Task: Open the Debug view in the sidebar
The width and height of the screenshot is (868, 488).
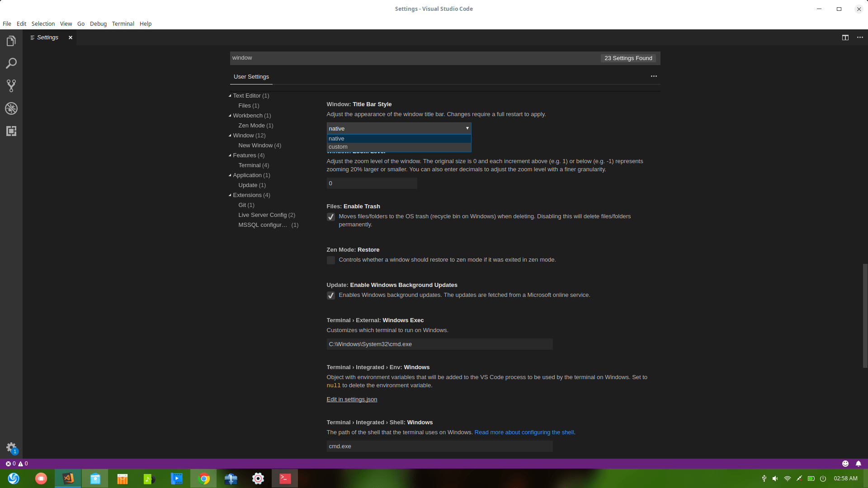Action: (11, 108)
